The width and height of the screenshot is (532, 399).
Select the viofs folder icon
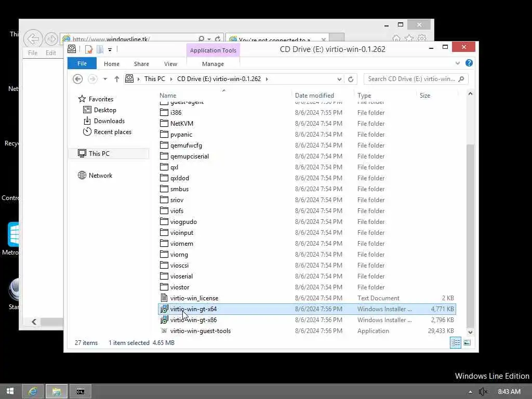(x=164, y=210)
